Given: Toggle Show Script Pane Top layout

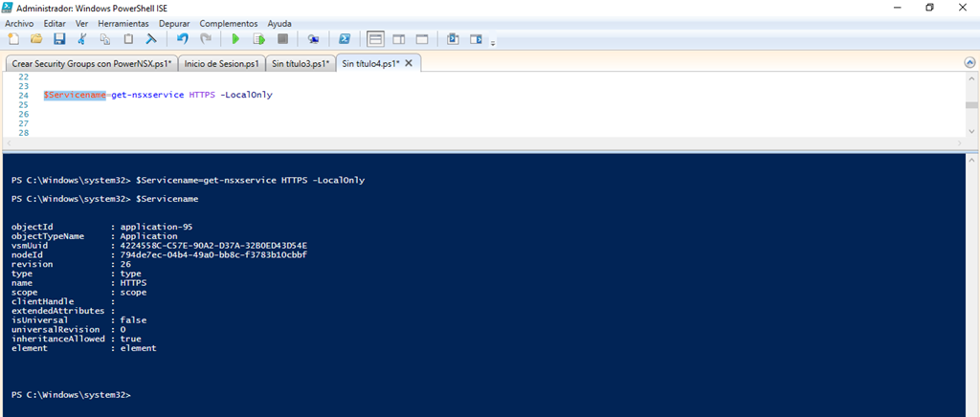Looking at the screenshot, I should pos(375,39).
